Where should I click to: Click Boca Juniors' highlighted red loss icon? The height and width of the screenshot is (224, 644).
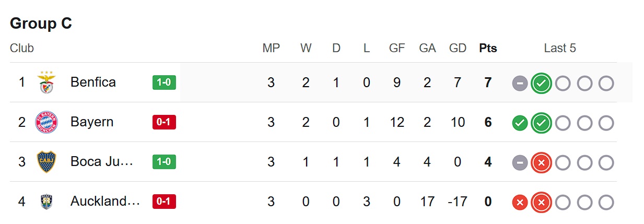pos(541,162)
